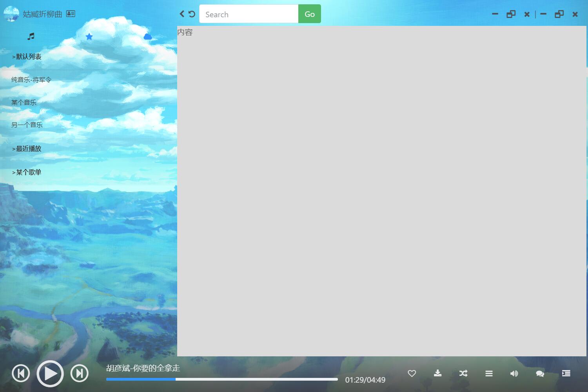Open the playlist menu bars icon
The width and height of the screenshot is (588, 392).
point(489,374)
